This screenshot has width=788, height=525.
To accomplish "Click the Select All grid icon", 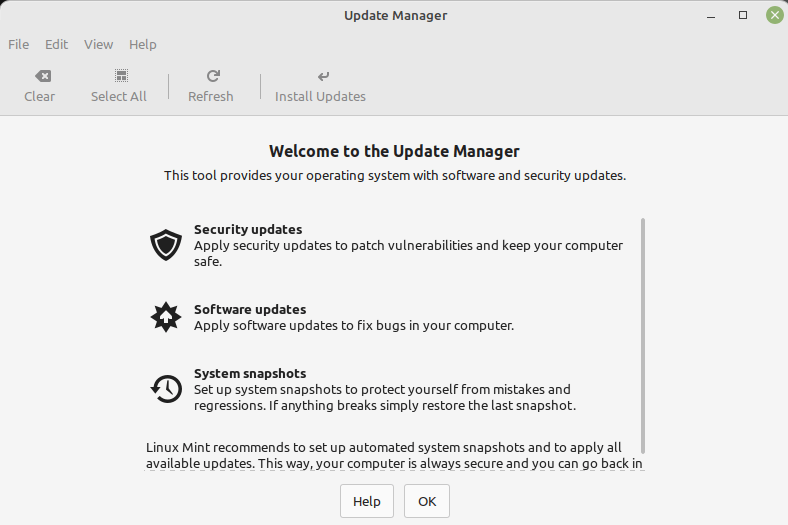I will 119,76.
